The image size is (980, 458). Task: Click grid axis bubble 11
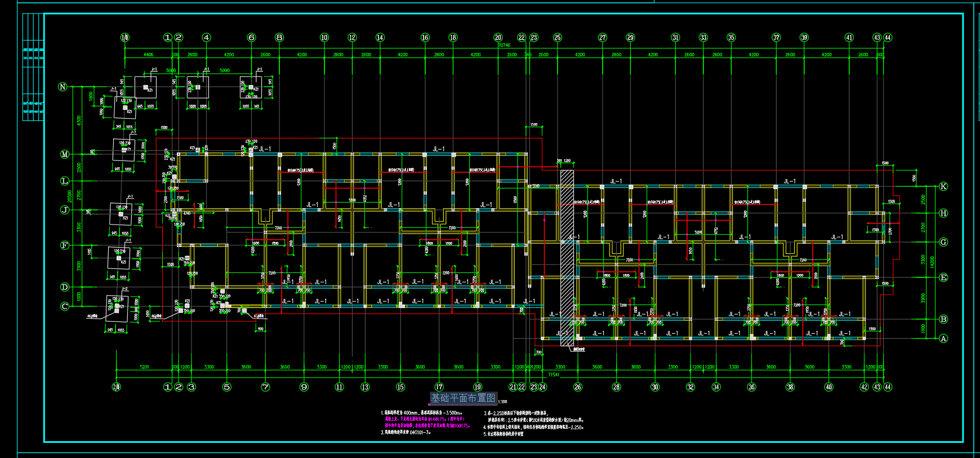coord(340,387)
